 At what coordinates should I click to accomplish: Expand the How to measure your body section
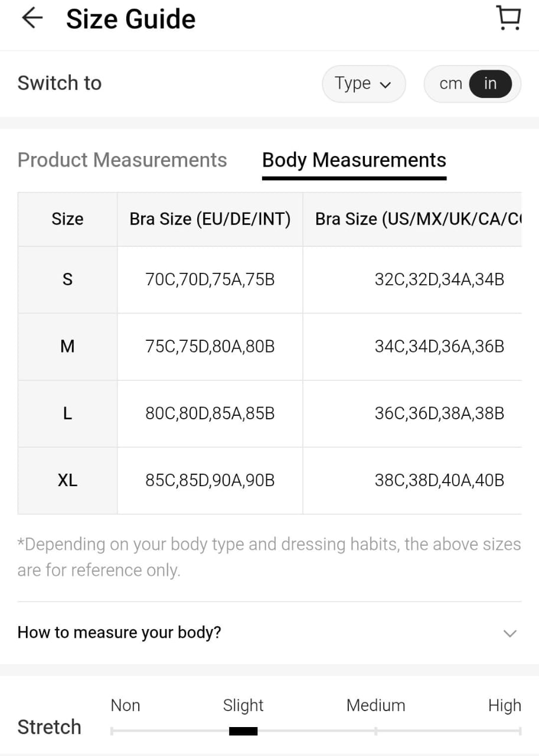[x=119, y=633]
